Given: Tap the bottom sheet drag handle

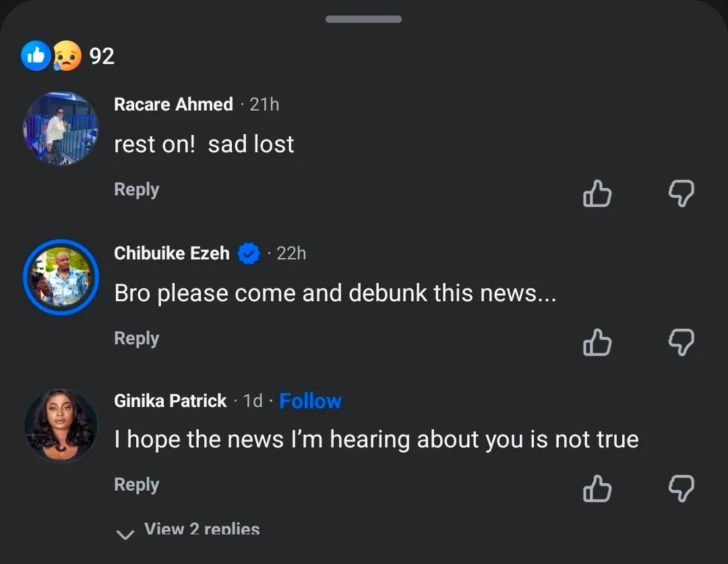Looking at the screenshot, I should (x=363, y=19).
